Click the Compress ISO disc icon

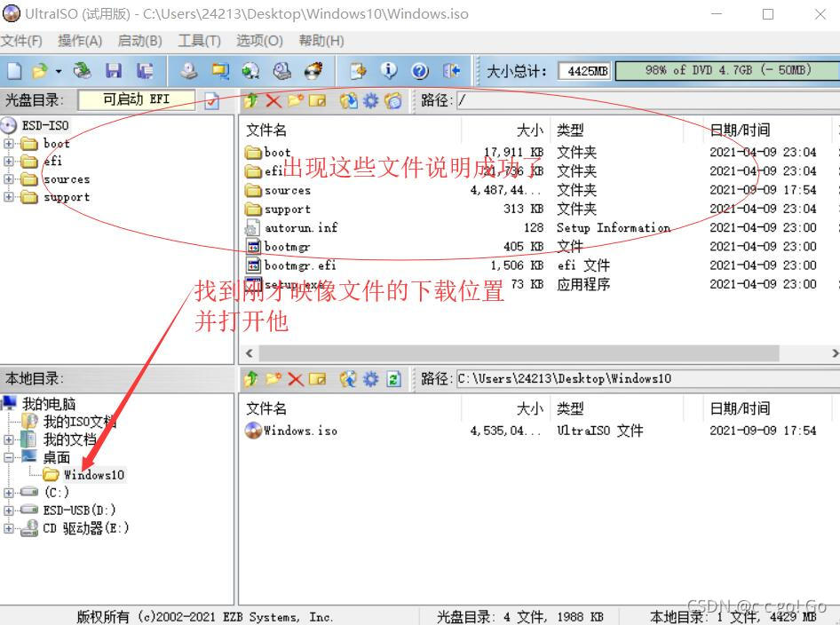[x=250, y=71]
